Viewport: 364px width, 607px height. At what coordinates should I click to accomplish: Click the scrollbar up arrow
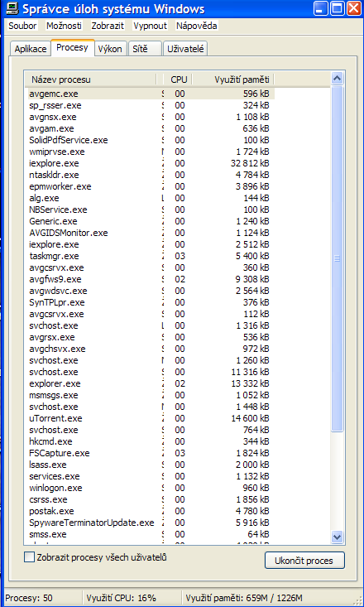[x=338, y=79]
